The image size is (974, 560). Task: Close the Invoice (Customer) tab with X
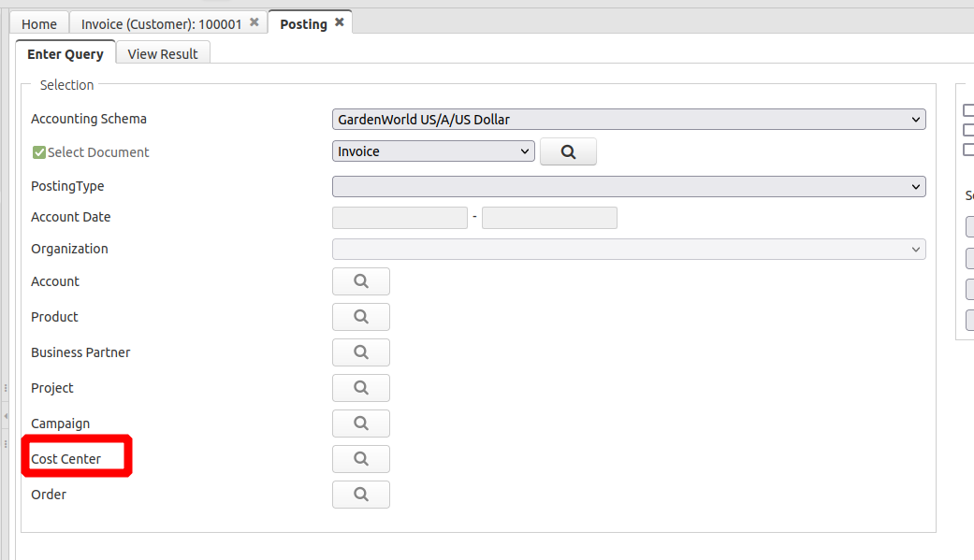click(254, 22)
